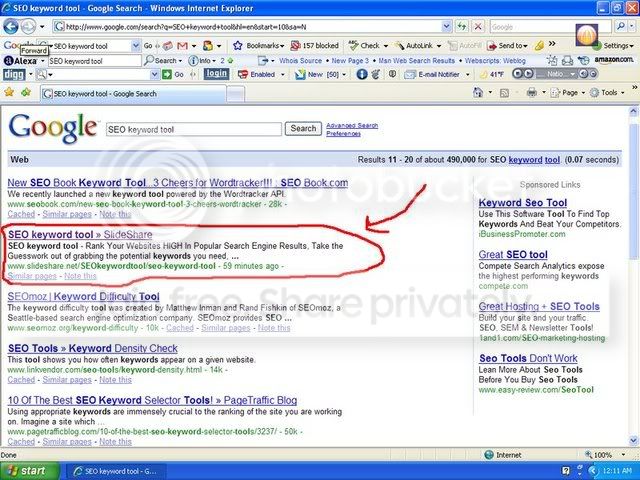Open a new blank tab
The height and width of the screenshot is (480, 640).
click(x=236, y=94)
